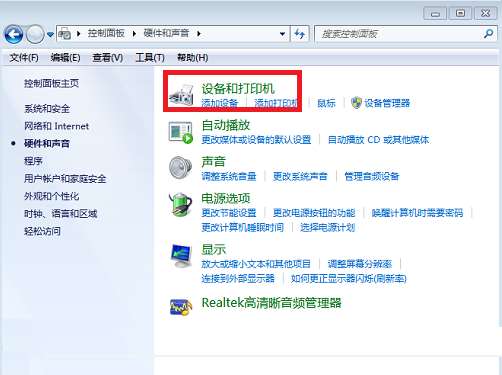The height and width of the screenshot is (375, 502).
Task: Click the Realtek audio manager icon
Action: click(x=181, y=306)
